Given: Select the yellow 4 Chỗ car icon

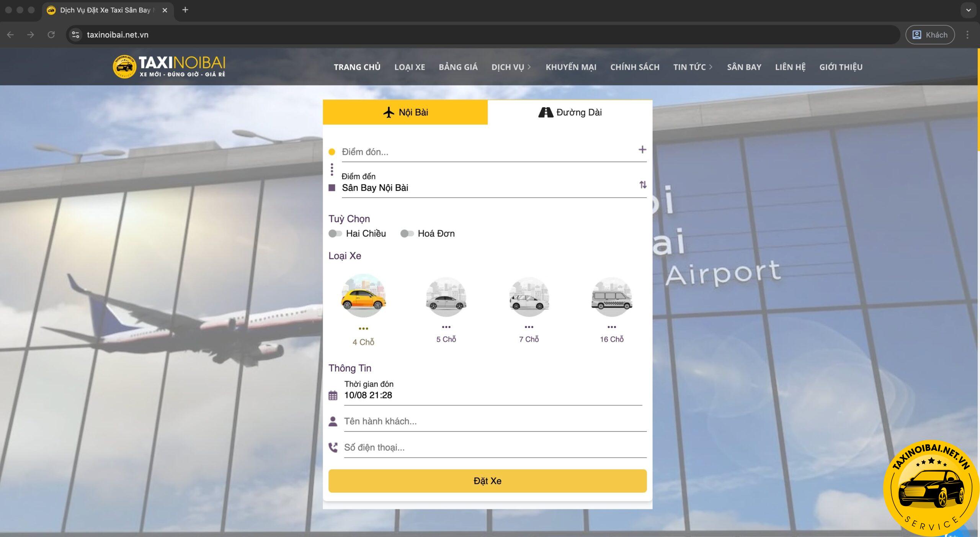Looking at the screenshot, I should pyautogui.click(x=363, y=296).
